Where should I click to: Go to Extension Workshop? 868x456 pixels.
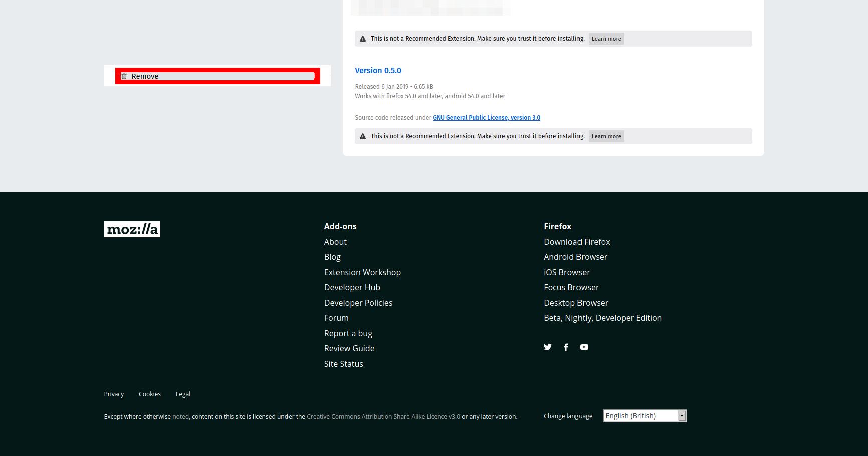tap(362, 272)
